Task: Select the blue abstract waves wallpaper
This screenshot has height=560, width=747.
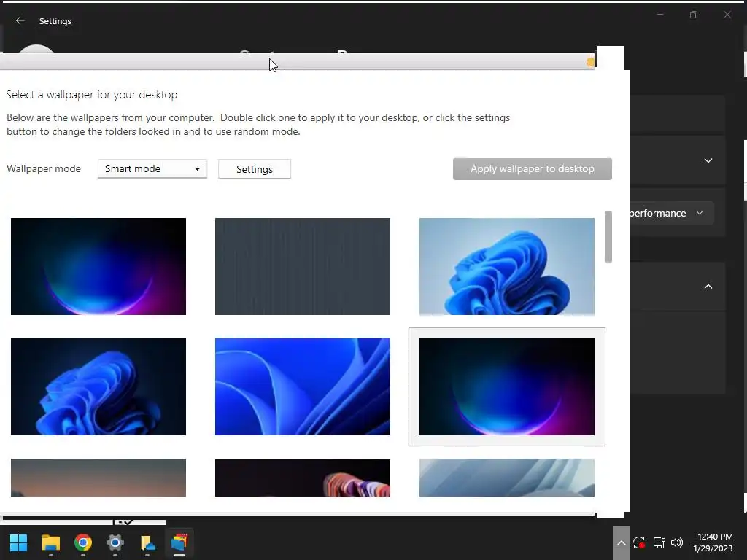Action: 303,386
